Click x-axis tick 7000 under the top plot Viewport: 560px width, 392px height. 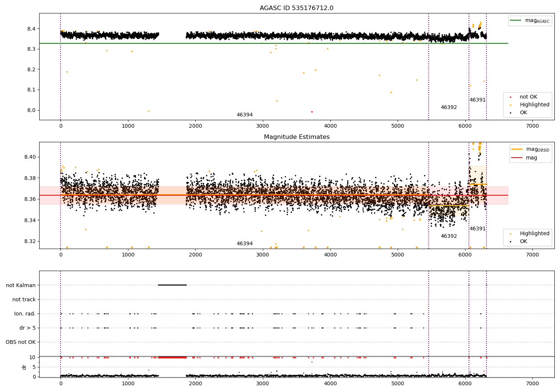(x=532, y=126)
